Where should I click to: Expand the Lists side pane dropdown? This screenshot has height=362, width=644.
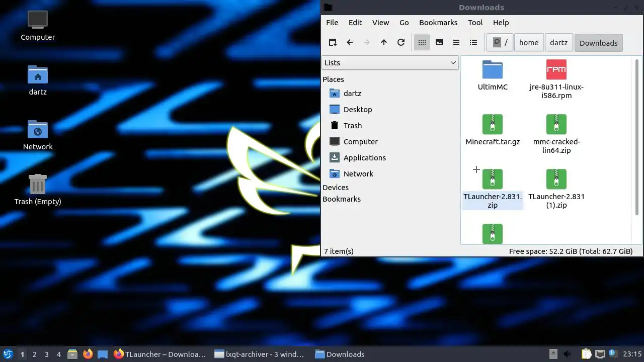(390, 63)
